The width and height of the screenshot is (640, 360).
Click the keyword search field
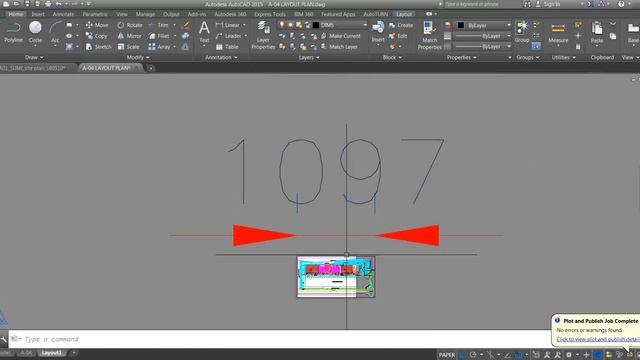coord(480,4)
